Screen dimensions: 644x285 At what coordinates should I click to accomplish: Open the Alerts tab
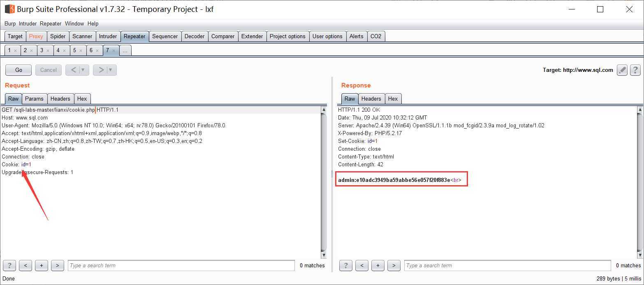coord(356,36)
